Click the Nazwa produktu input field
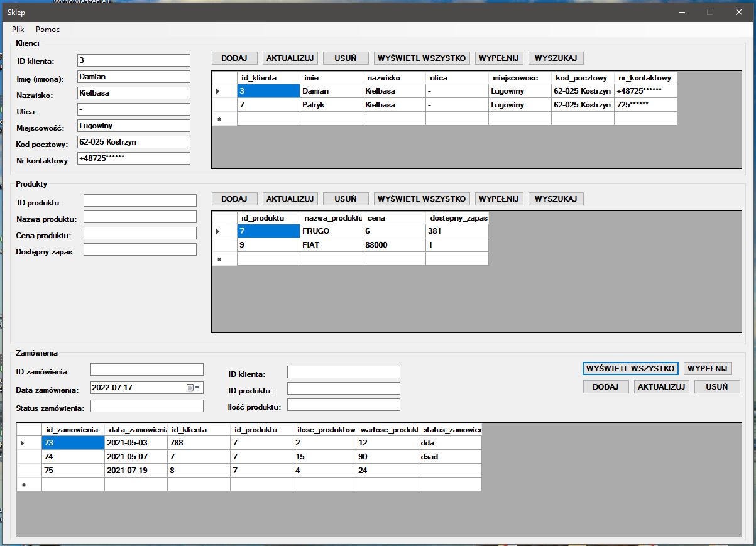 (140, 217)
